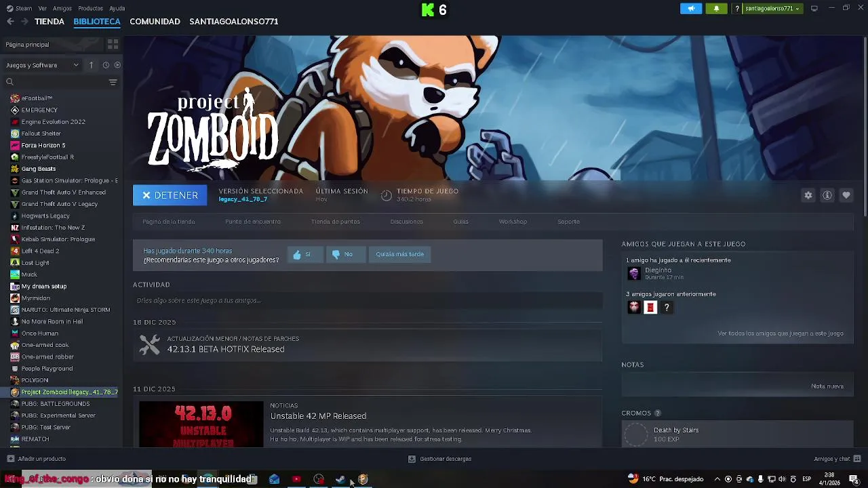Viewport: 868px width, 488px height.
Task: Go forward with the right arrow
Action: click(24, 22)
